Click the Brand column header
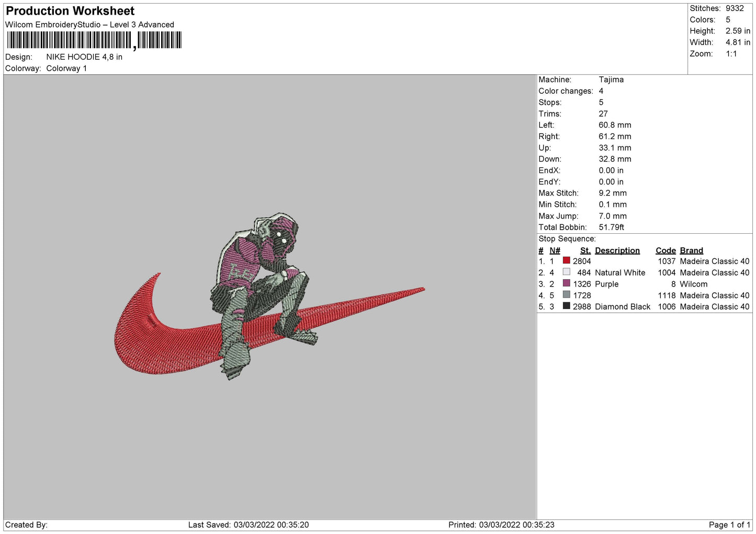The width and height of the screenshot is (756, 534). [x=691, y=251]
